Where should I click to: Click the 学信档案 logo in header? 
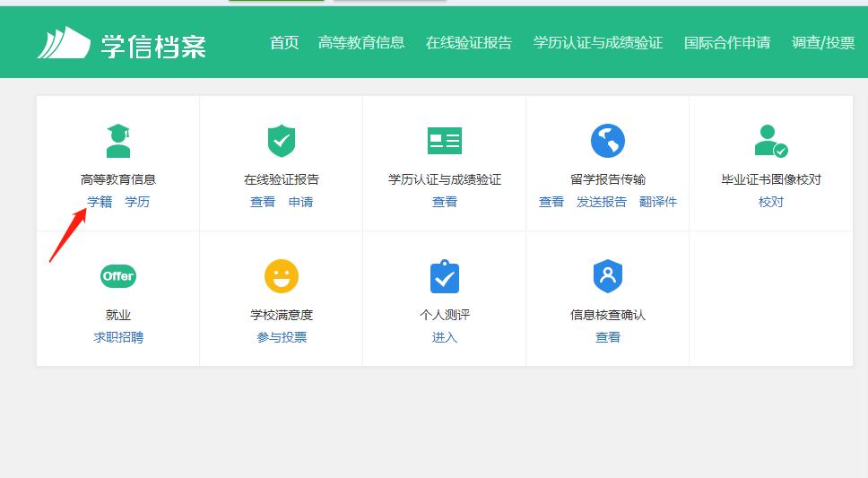122,43
